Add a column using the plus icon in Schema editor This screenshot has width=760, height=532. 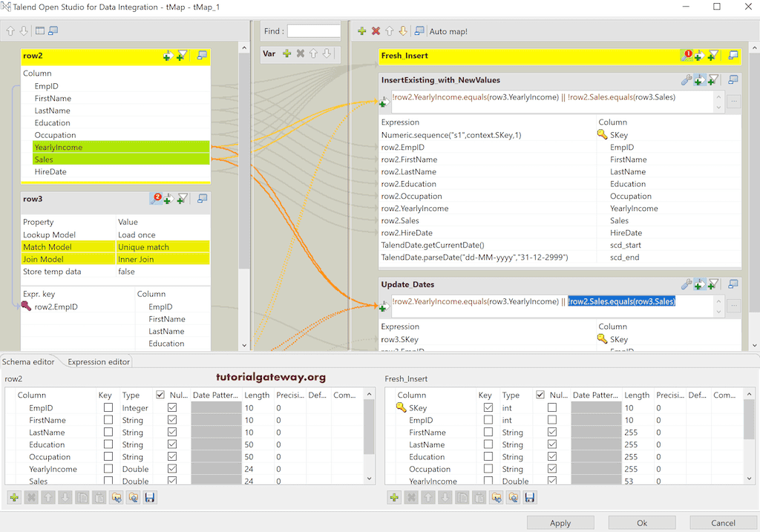point(15,497)
